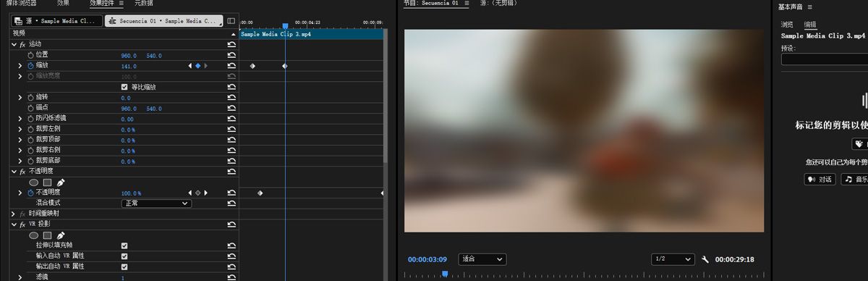
Task: Open the 1/2 playback resolution dropdown
Action: (673, 259)
